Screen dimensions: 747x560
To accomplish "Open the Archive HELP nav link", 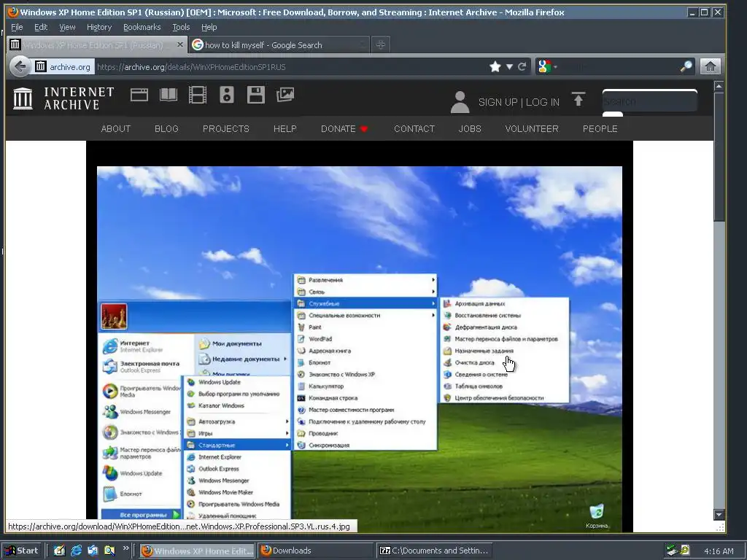I will tap(285, 128).
